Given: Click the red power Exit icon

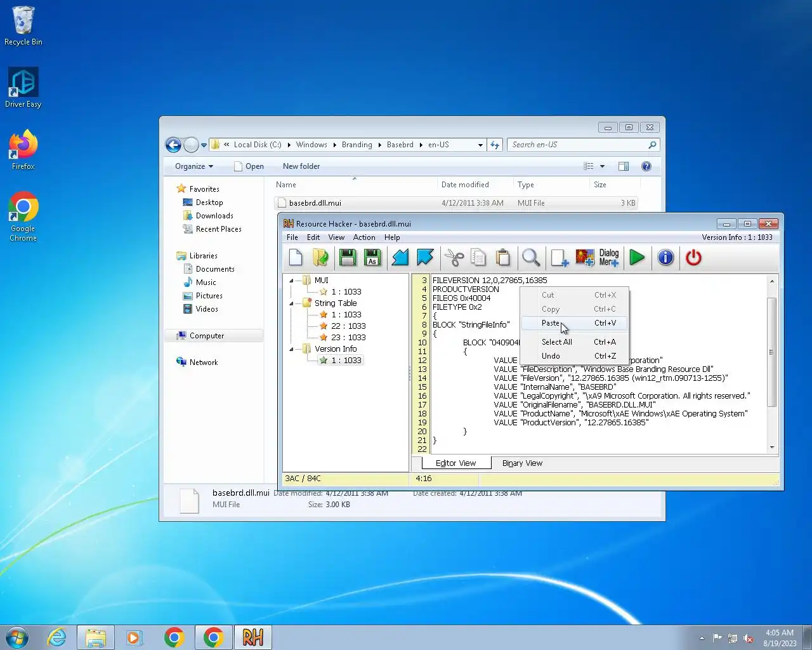Looking at the screenshot, I should 693,257.
